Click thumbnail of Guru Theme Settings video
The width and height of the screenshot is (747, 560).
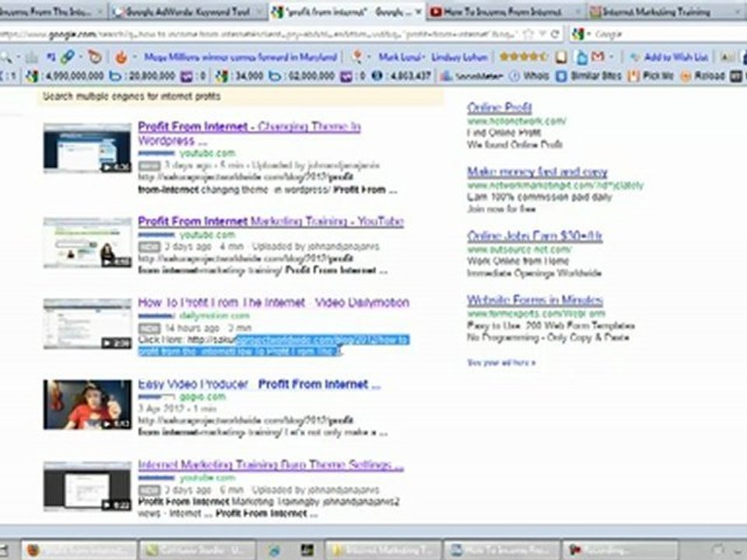(87, 486)
